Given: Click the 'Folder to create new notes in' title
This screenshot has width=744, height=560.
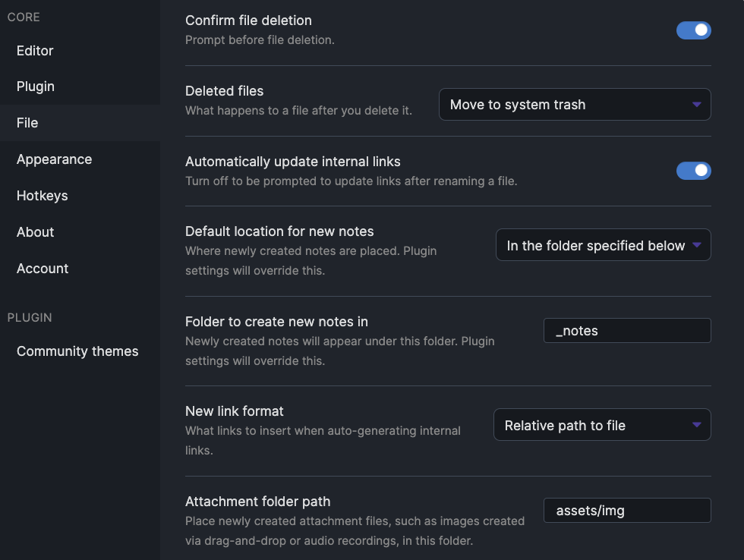Looking at the screenshot, I should click(x=276, y=322).
